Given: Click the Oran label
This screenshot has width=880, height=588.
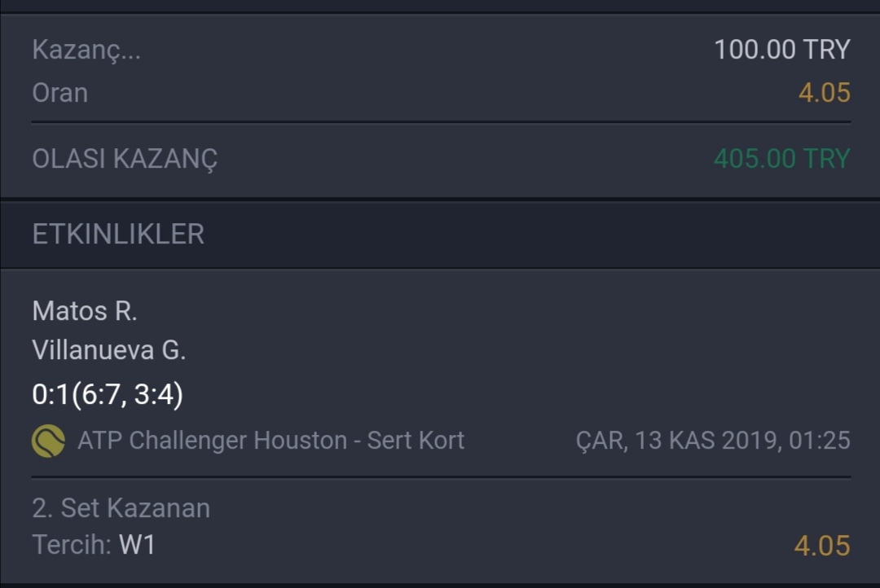Looking at the screenshot, I should 60,93.
